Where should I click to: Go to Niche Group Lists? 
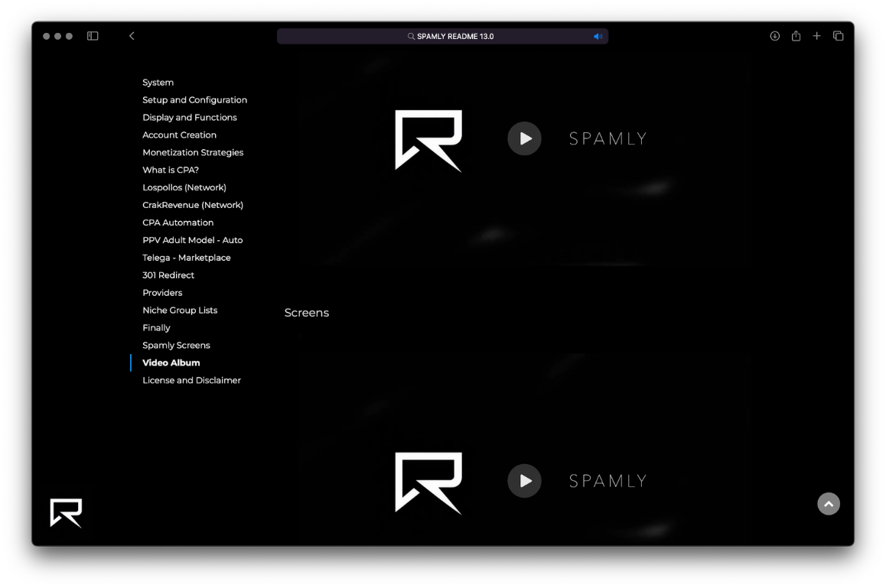[180, 310]
